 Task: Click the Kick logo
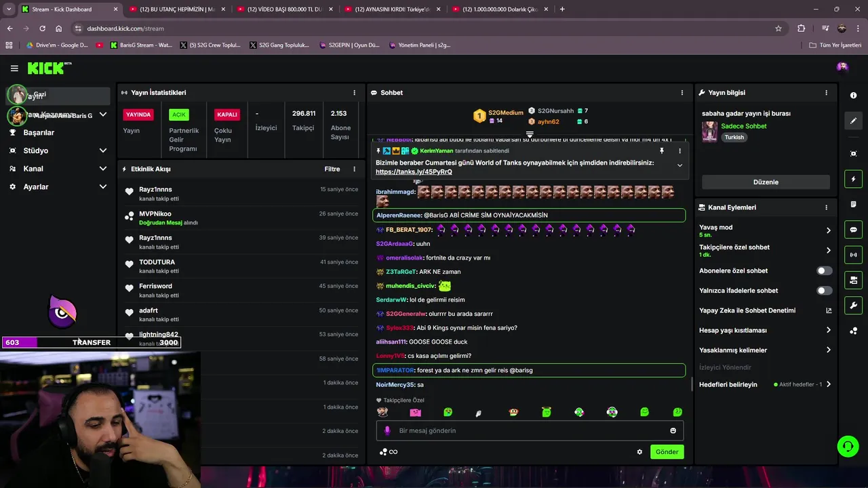click(x=49, y=68)
